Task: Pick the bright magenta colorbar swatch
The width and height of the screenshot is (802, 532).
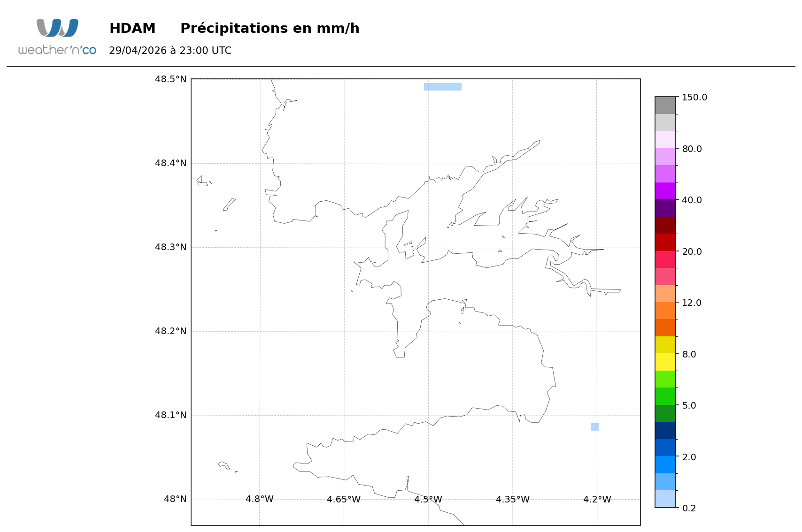Action: coord(665,191)
